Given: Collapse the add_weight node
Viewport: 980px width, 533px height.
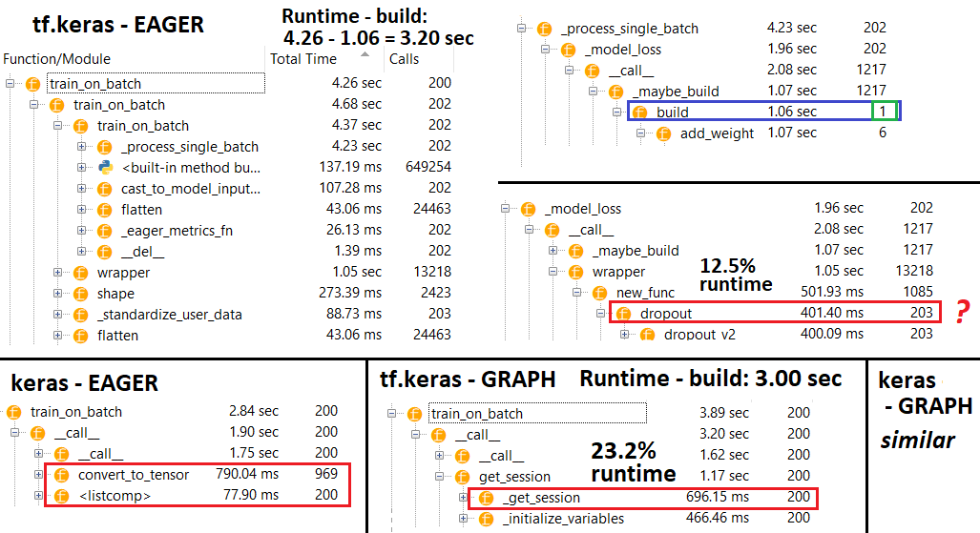Looking at the screenshot, I should [640, 133].
